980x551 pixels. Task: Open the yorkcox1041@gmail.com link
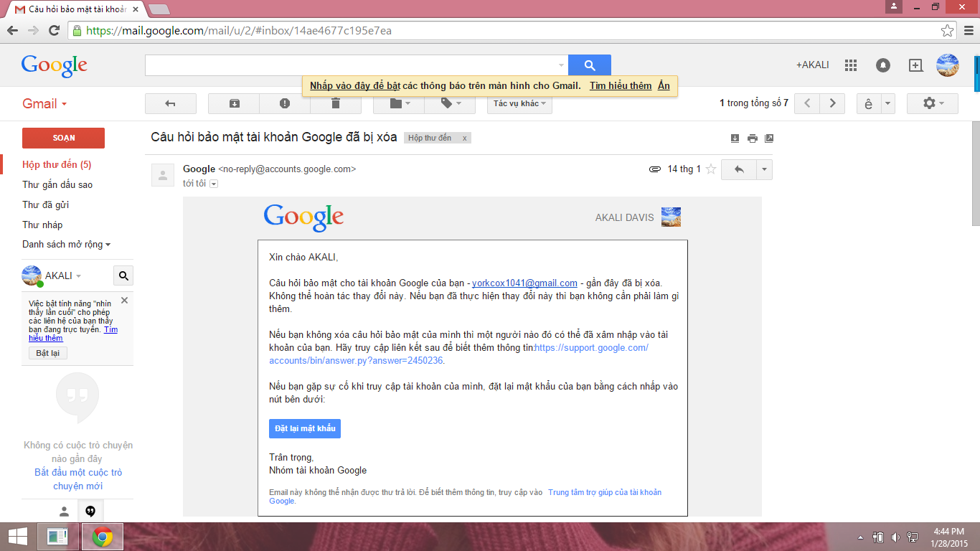[x=524, y=283]
